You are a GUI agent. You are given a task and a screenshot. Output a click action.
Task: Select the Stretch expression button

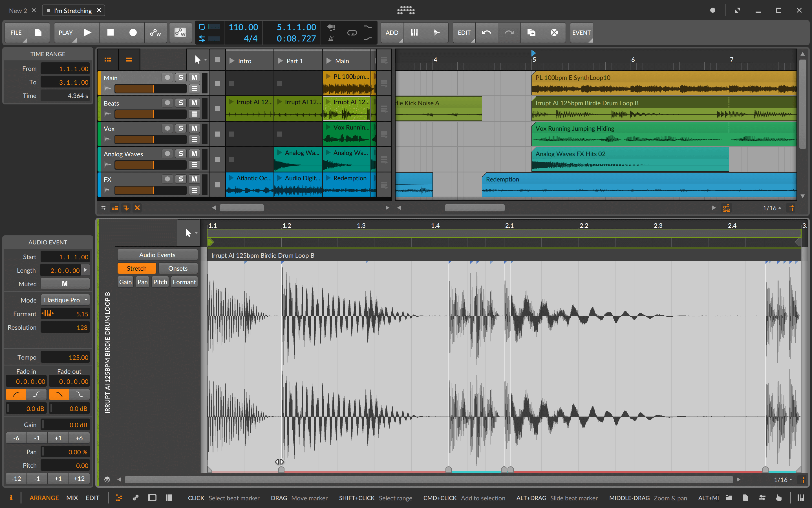[x=136, y=268]
